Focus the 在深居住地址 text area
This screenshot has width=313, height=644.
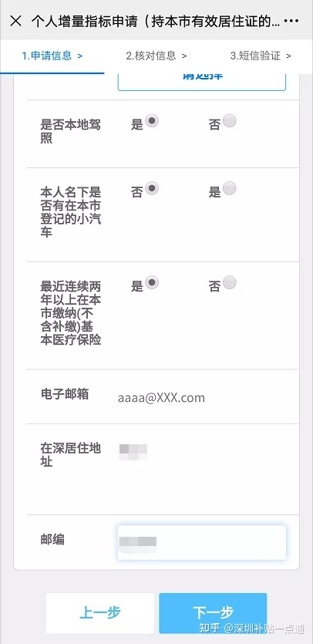pos(202,468)
